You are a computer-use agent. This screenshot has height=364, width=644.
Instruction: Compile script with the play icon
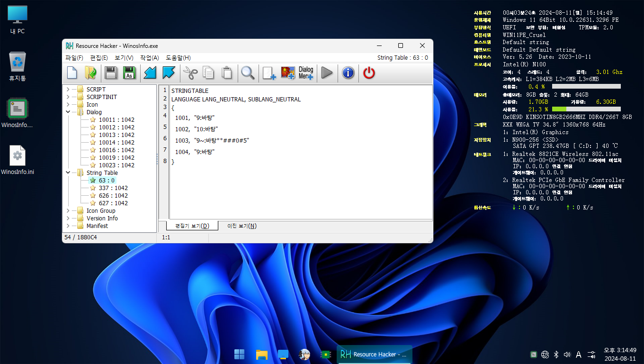pos(327,73)
